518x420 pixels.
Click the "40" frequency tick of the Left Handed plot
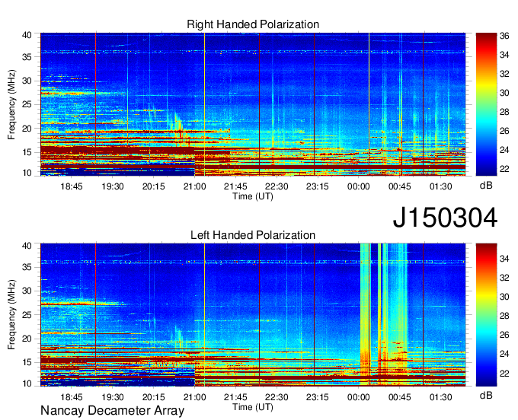pos(27,246)
